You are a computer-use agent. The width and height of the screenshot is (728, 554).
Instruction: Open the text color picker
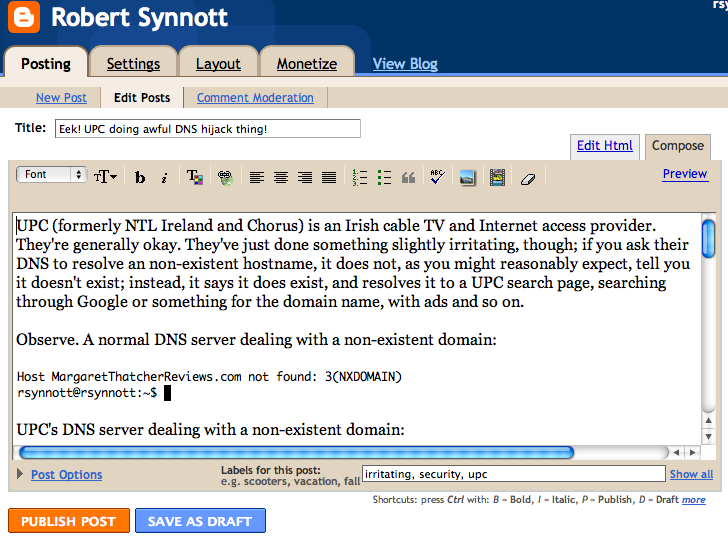[195, 177]
